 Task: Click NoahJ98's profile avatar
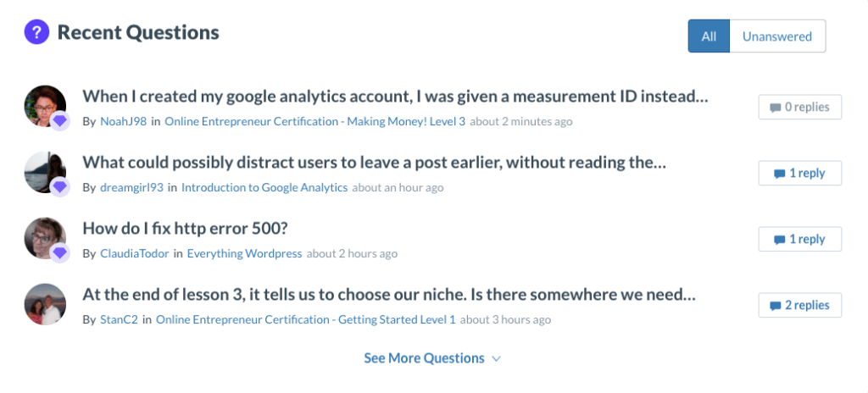[x=42, y=105]
